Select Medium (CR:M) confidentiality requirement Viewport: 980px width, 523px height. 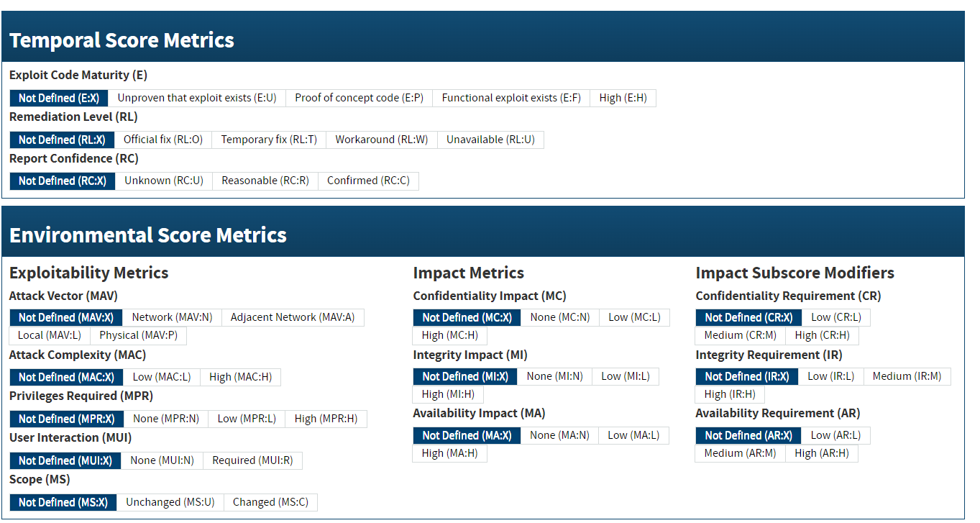[x=740, y=335]
